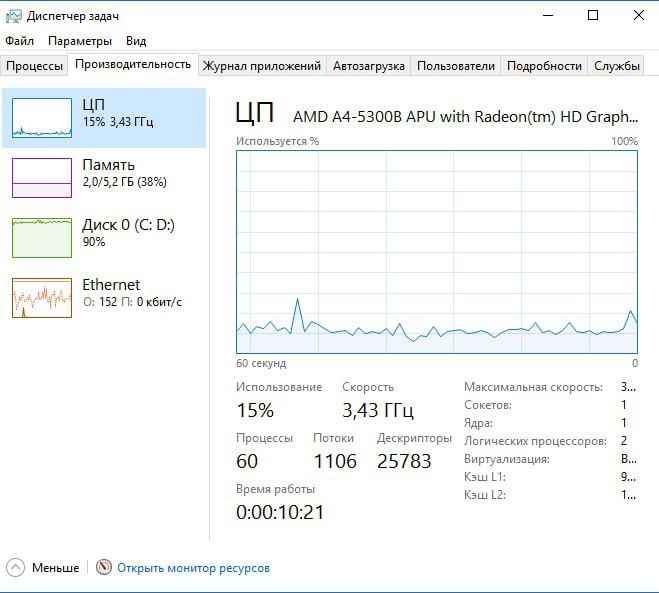The image size is (659, 593).
Task: Maximize the Диспетчер задач window
Action: (593, 16)
